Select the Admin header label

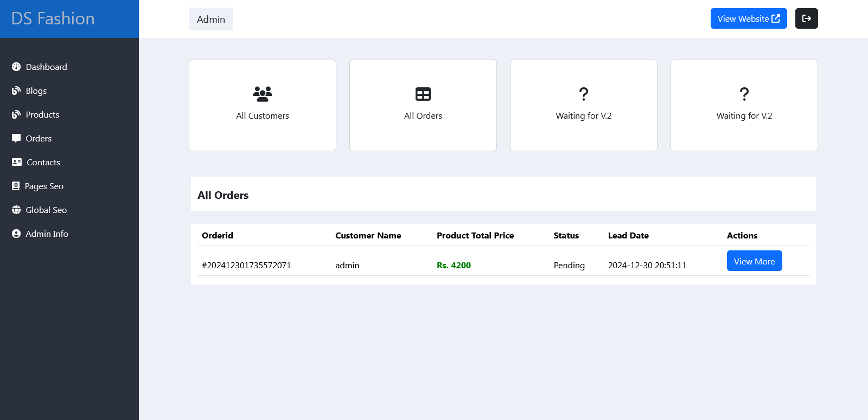[x=211, y=19]
